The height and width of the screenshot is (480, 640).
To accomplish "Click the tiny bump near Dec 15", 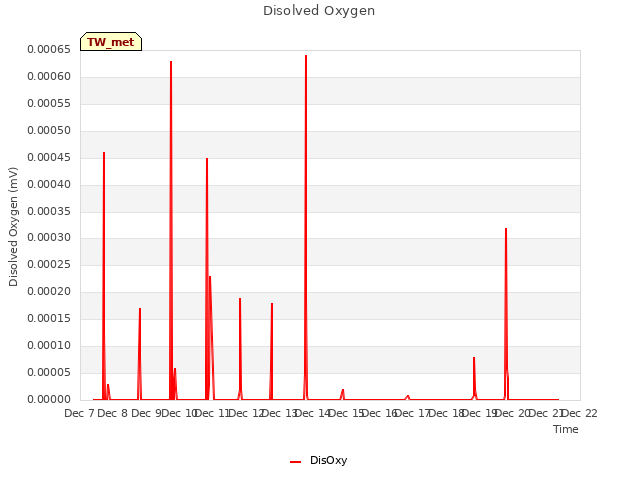I will click(x=343, y=390).
